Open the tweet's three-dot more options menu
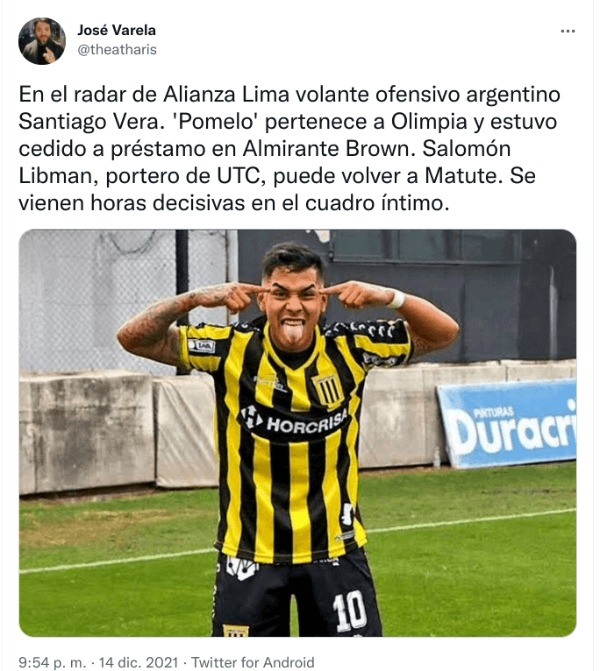The width and height of the screenshot is (600, 671). pyautogui.click(x=568, y=31)
